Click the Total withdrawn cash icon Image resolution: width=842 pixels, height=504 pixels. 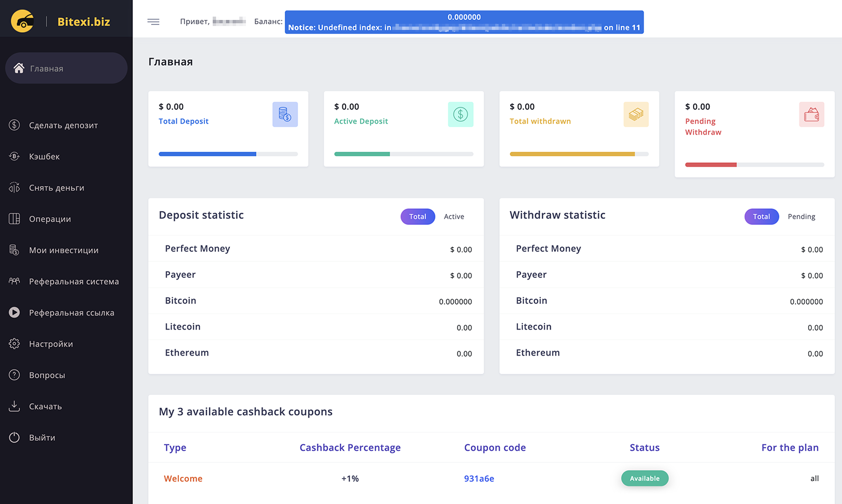pos(636,114)
